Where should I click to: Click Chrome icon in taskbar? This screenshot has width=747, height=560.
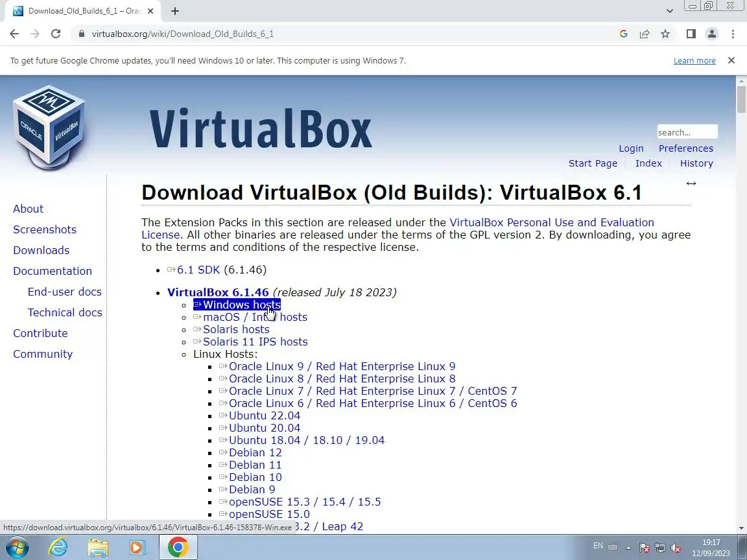pyautogui.click(x=178, y=547)
